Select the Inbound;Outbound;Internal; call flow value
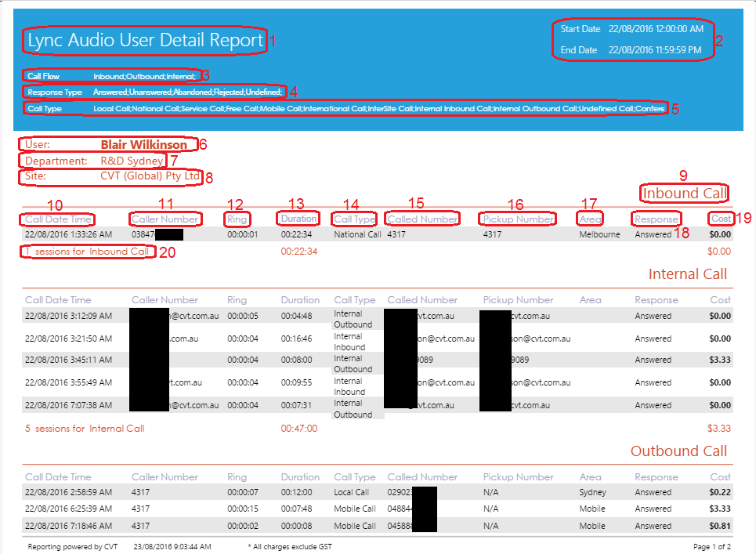 coord(145,76)
